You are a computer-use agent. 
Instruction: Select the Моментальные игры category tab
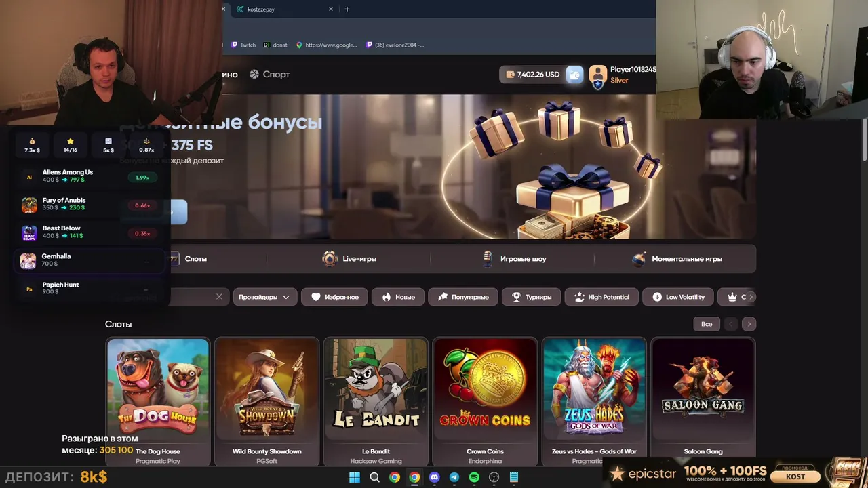[677, 259]
